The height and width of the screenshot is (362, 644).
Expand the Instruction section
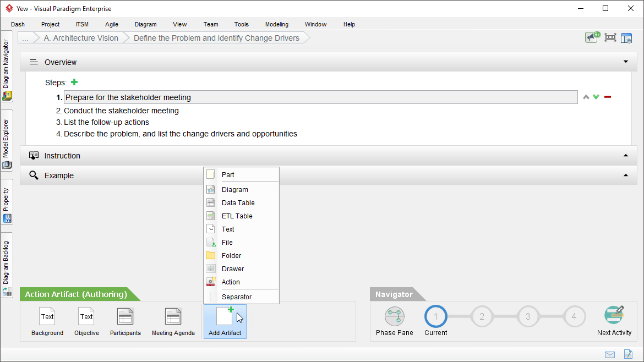(x=625, y=156)
